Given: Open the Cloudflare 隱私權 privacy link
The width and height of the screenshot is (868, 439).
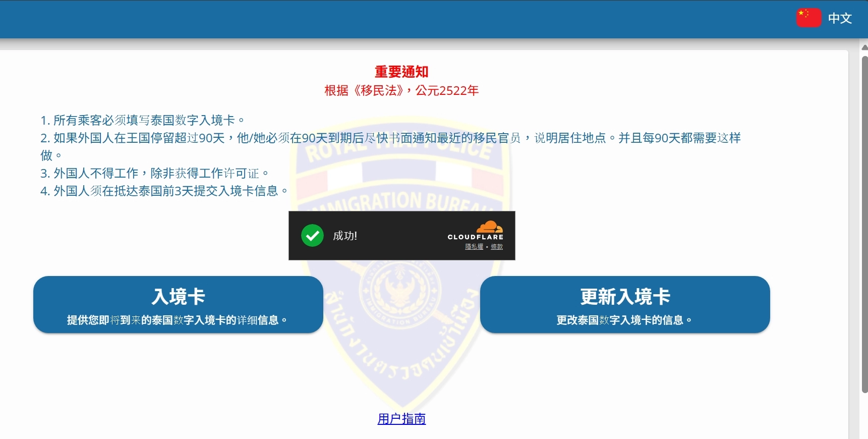Looking at the screenshot, I should tap(474, 247).
